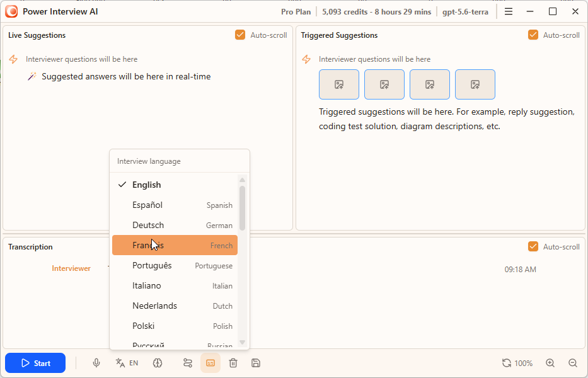Click the save floppy disk icon

click(256, 363)
